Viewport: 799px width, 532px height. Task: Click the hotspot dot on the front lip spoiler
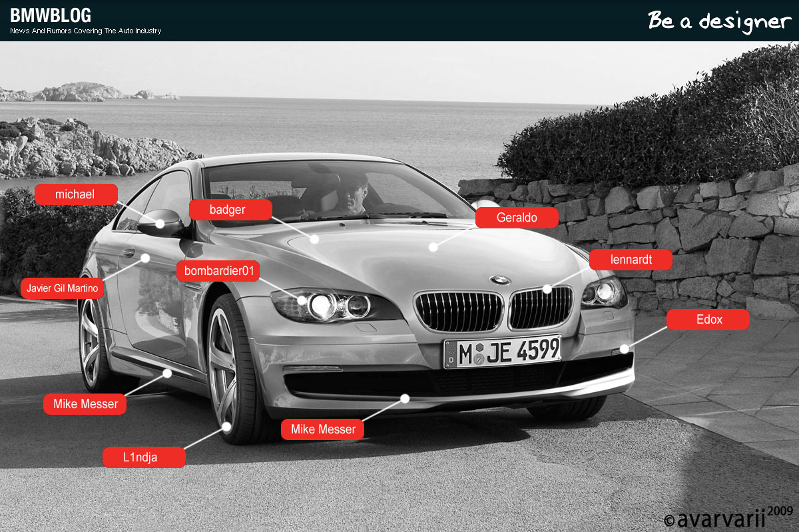point(404,398)
